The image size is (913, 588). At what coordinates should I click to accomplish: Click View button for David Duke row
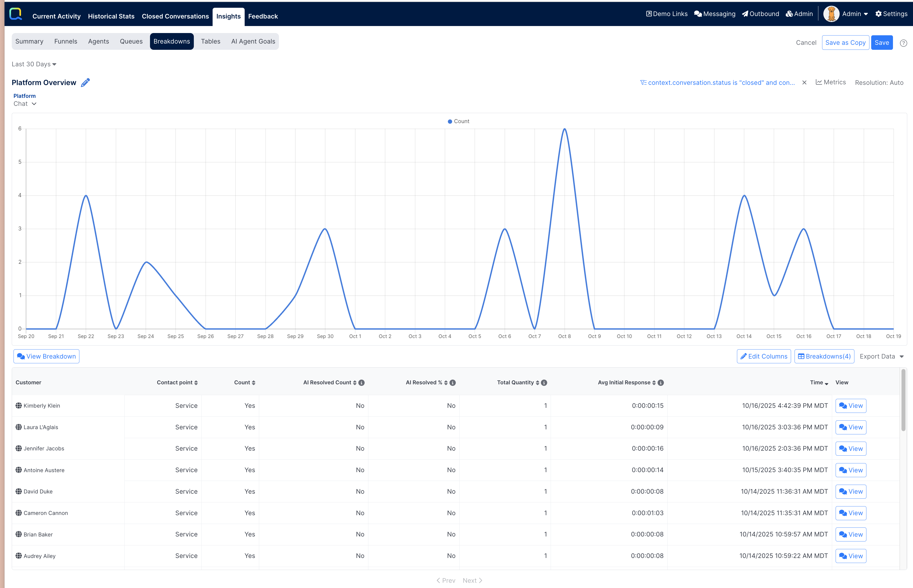coord(851,491)
